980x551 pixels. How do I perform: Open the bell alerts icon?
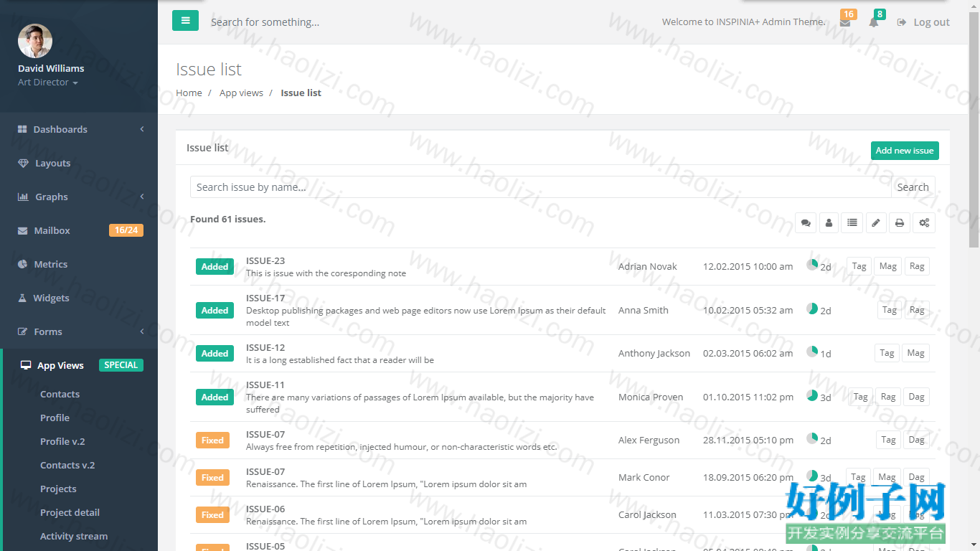[873, 22]
